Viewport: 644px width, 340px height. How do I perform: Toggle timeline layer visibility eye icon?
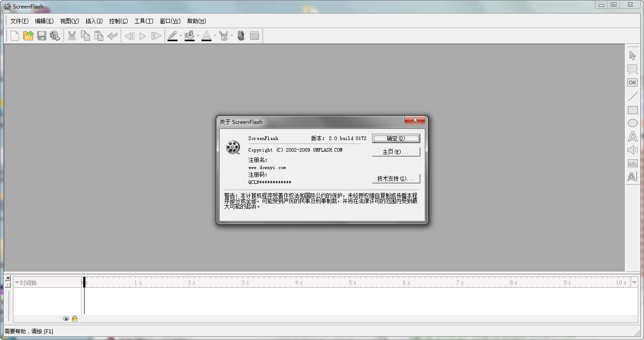[x=66, y=318]
